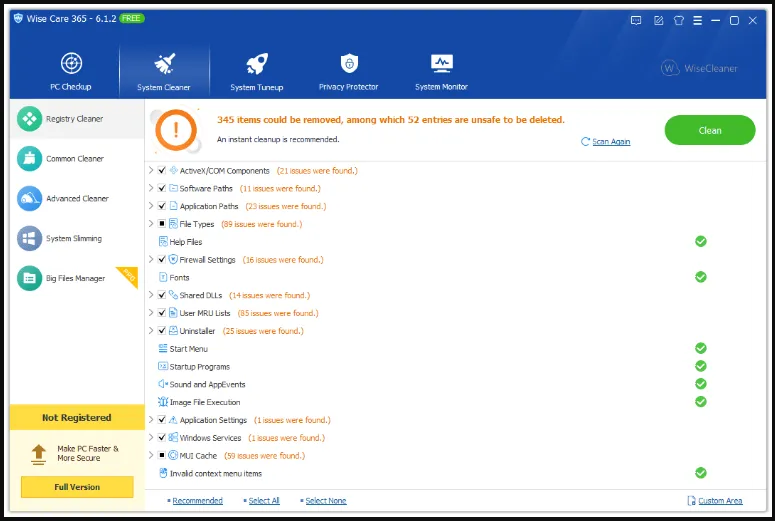This screenshot has width=775, height=521.
Task: Click "(85 issues were found.)" text
Action: (278, 313)
